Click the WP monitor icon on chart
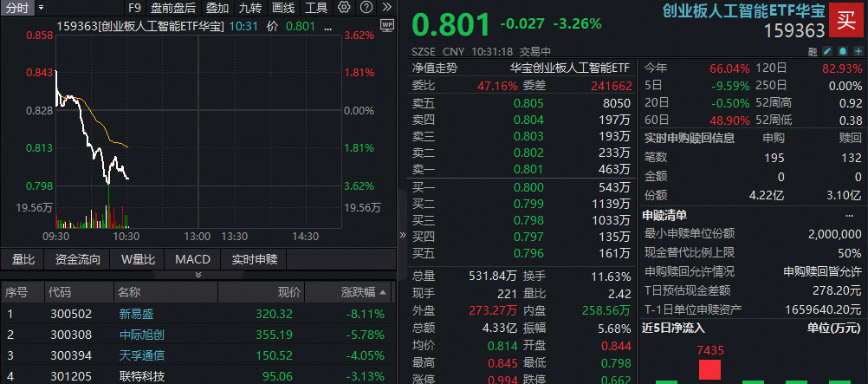Image resolution: width=868 pixels, height=384 pixels. [387, 26]
